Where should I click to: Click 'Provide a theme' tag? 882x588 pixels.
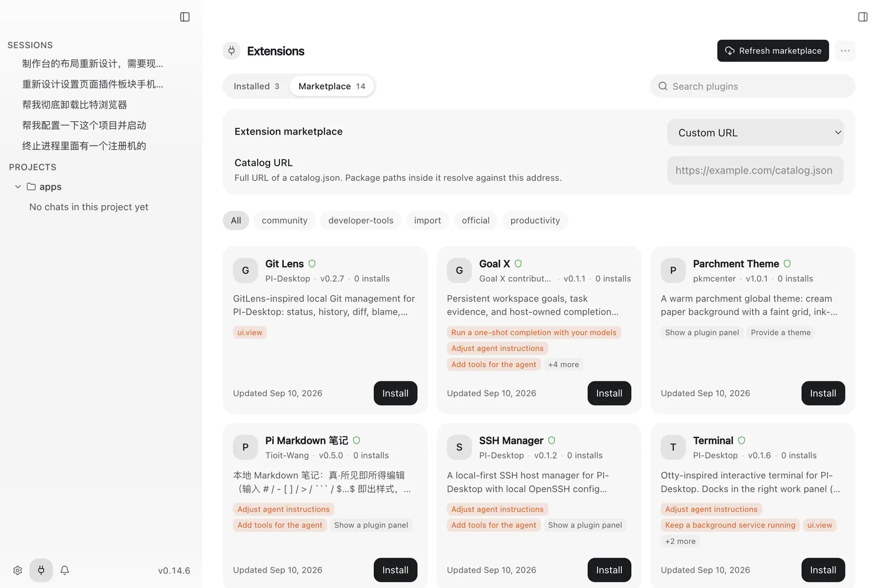(781, 332)
